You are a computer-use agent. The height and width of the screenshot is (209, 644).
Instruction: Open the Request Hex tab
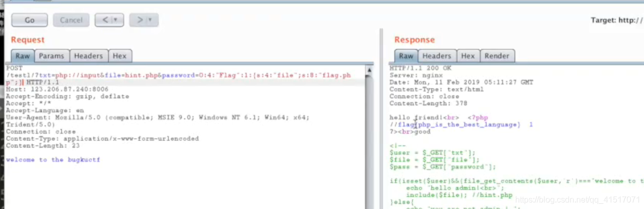(x=120, y=56)
